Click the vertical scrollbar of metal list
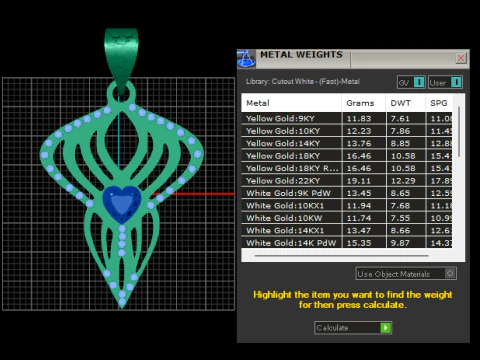The height and width of the screenshot is (360, 480). coord(459,132)
